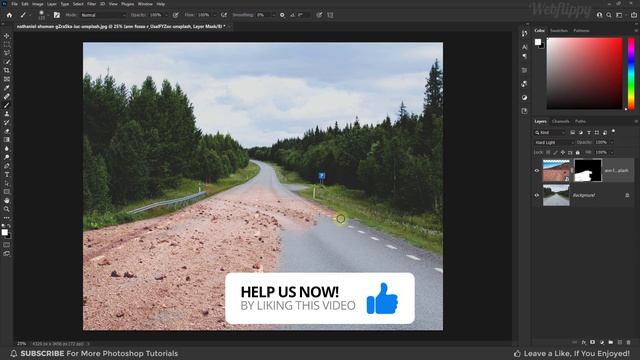Toggle pressure for size icon

[x=319, y=15]
